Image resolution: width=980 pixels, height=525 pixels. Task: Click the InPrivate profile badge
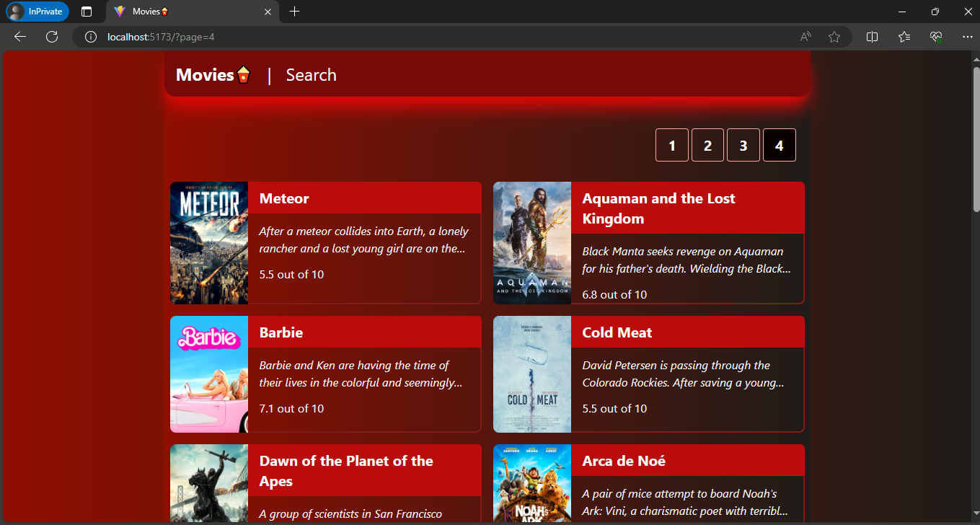pyautogui.click(x=37, y=12)
